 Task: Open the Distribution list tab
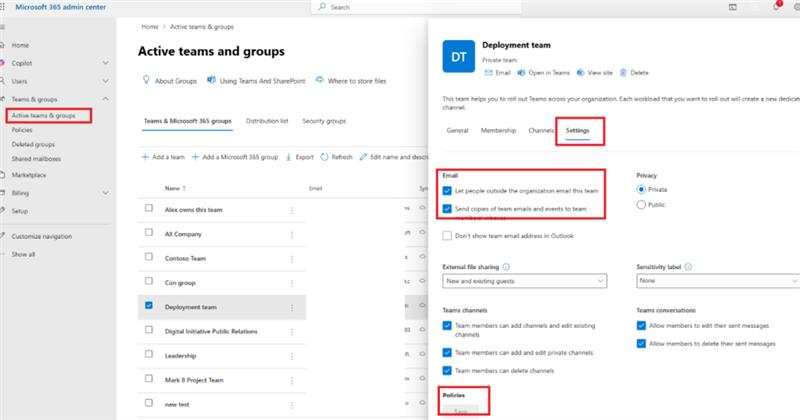267,121
